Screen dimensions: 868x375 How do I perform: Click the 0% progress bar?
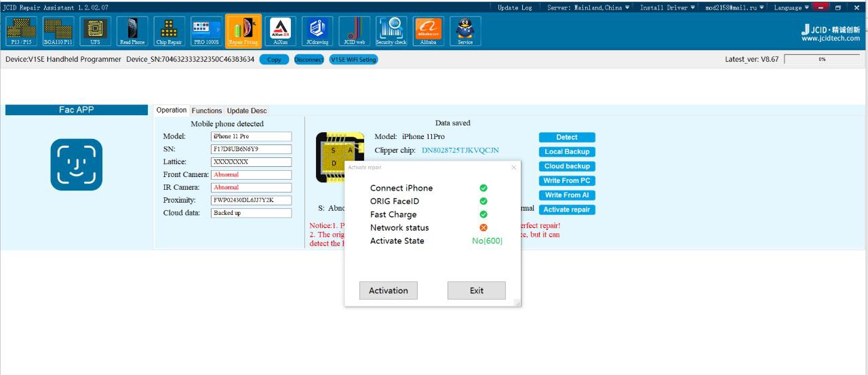[821, 60]
